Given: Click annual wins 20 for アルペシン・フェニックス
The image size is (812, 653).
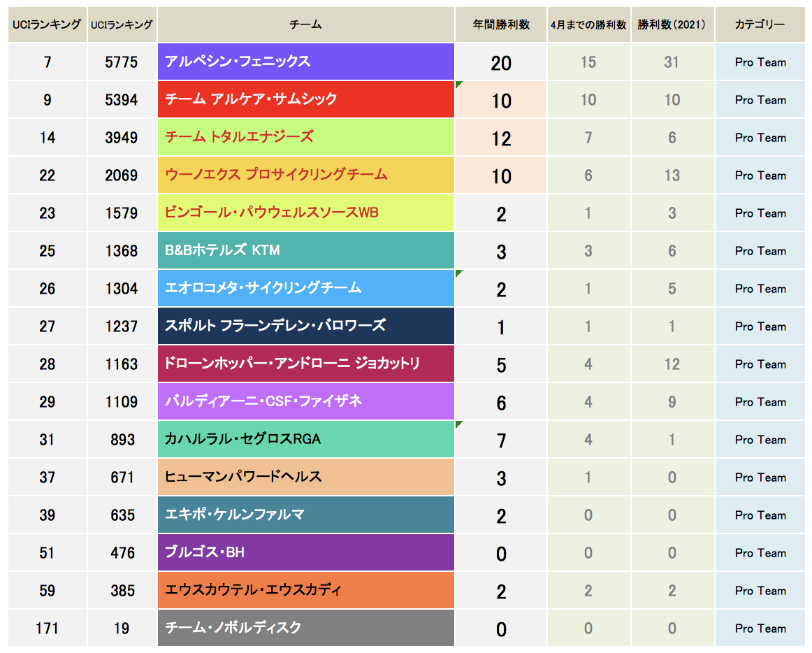Looking at the screenshot, I should coord(501,63).
